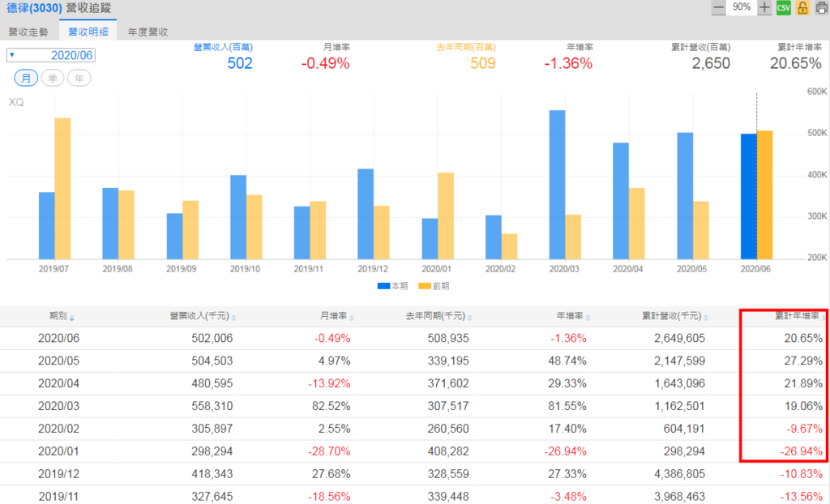The height and width of the screenshot is (504, 830).
Task: Sort table by 去年同期(千元) column
Action: tap(439, 316)
